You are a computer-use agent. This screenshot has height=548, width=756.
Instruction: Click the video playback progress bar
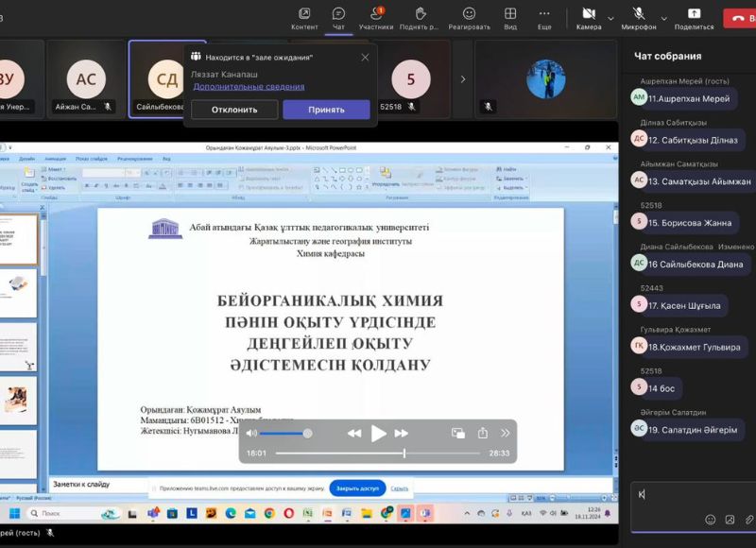[378, 454]
